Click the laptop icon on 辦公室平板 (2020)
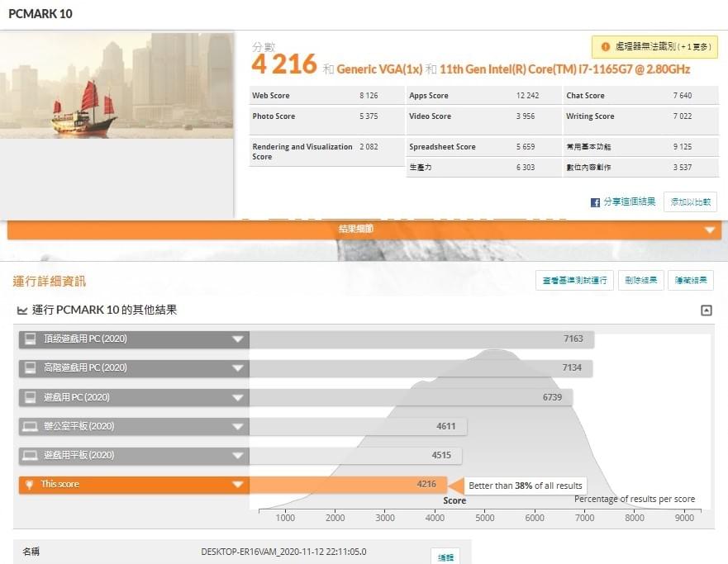Viewport: 728px width, 564px height. tap(31, 426)
